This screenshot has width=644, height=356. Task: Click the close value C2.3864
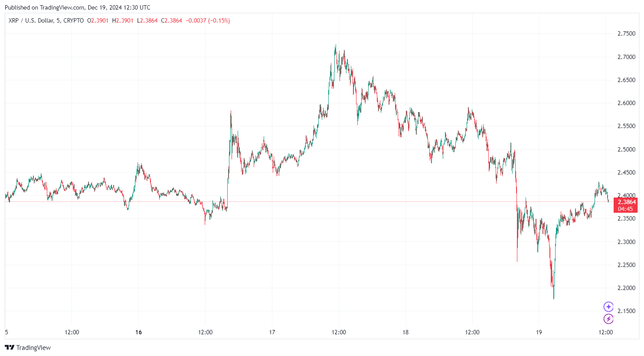pyautogui.click(x=171, y=20)
